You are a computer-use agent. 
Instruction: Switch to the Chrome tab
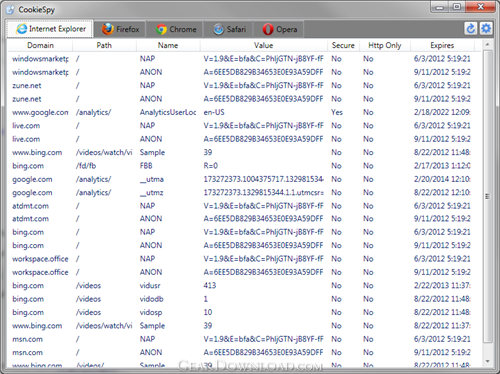point(176,29)
